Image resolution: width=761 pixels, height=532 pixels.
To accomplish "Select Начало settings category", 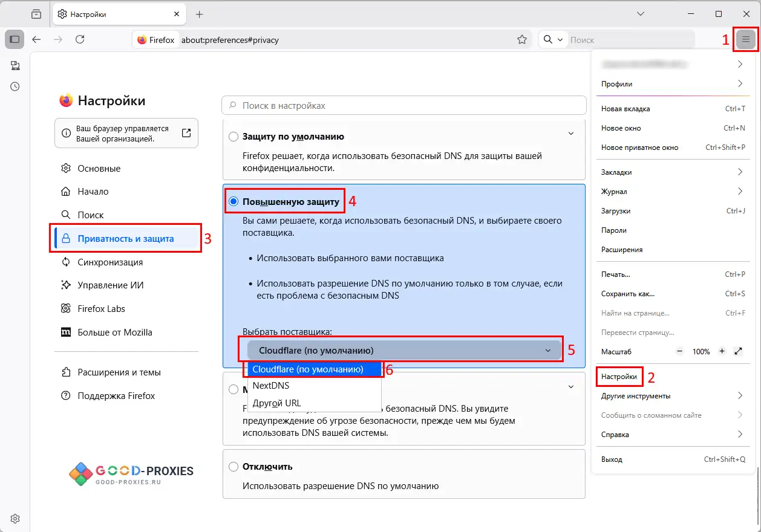I will tap(126, 191).
